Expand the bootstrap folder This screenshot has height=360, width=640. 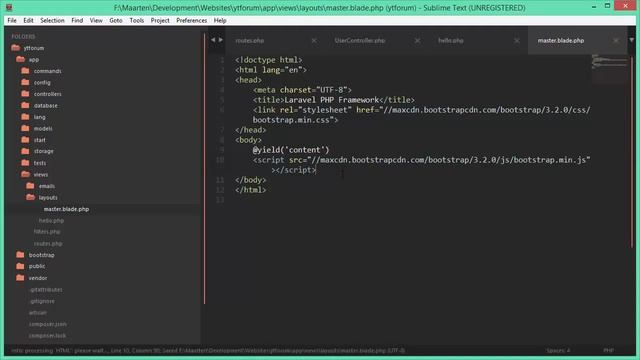click(20, 255)
